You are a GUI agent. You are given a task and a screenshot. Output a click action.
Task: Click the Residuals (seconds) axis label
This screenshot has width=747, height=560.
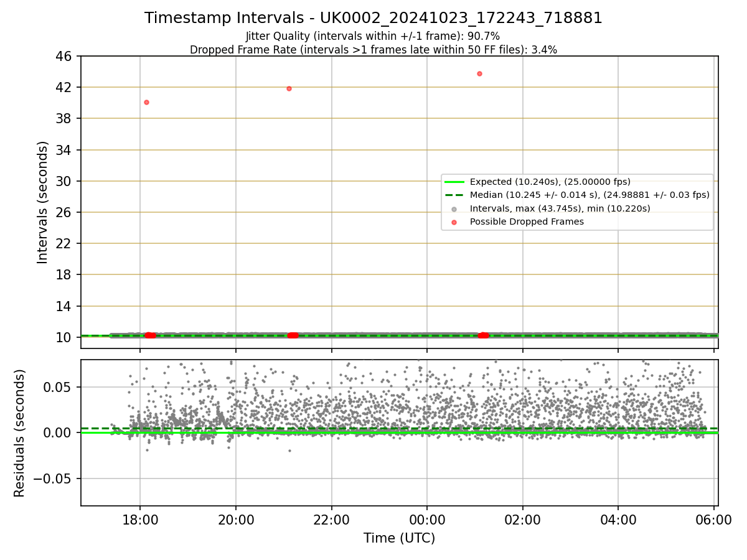tap(20, 433)
